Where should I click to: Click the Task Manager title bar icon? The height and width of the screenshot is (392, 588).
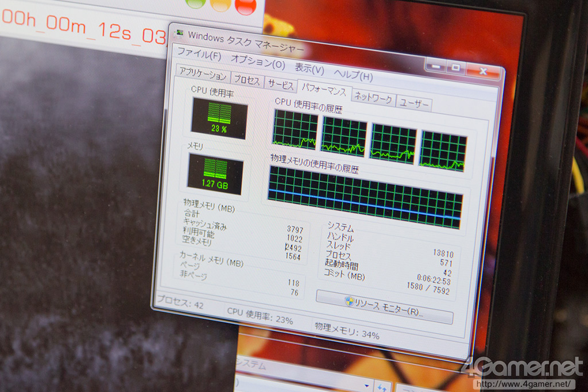[180, 33]
